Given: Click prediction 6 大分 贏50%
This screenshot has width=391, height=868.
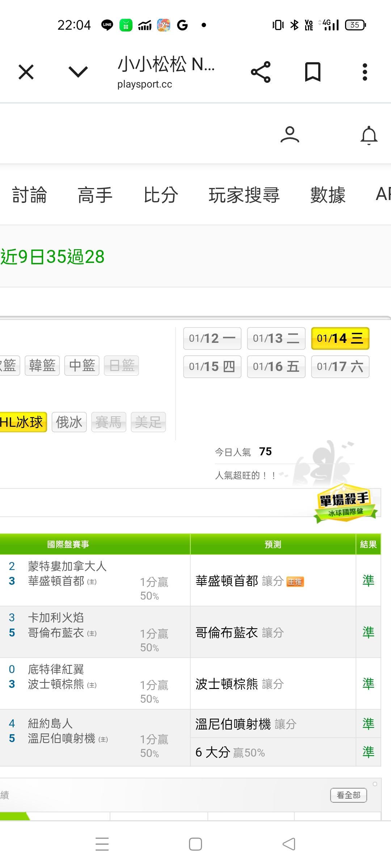Looking at the screenshot, I should [230, 753].
